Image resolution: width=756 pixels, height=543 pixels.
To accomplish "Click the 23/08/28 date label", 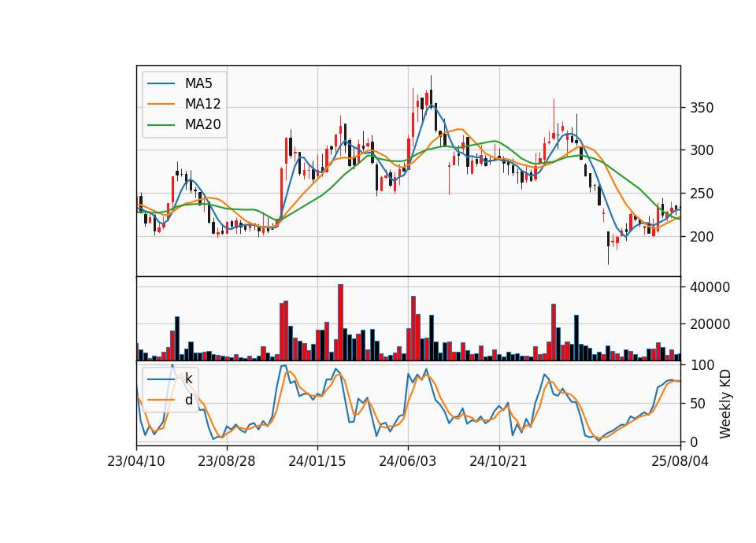I will coord(227,461).
